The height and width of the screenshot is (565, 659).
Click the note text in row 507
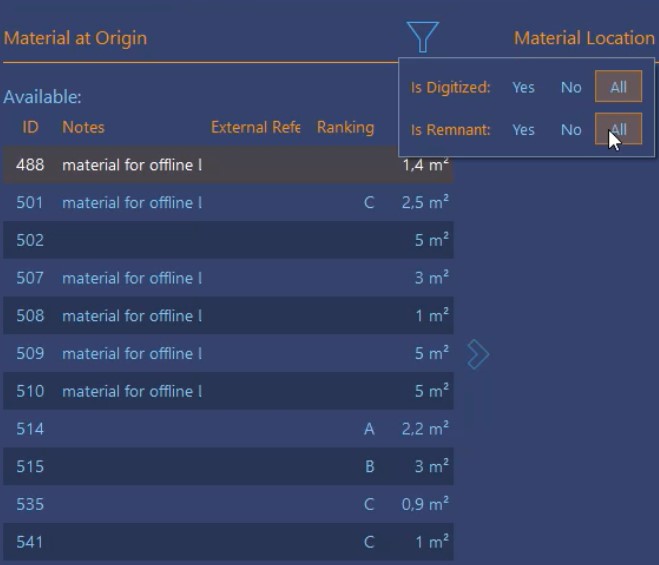[x=132, y=278]
